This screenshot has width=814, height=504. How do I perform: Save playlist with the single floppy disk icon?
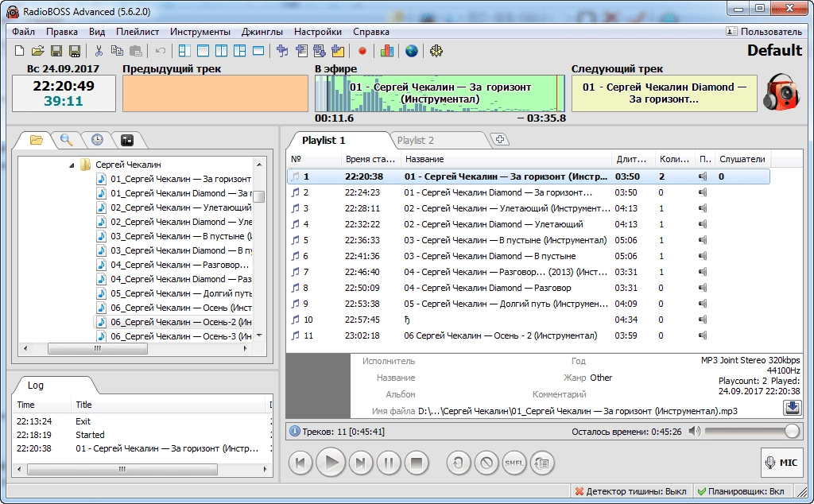(x=56, y=51)
